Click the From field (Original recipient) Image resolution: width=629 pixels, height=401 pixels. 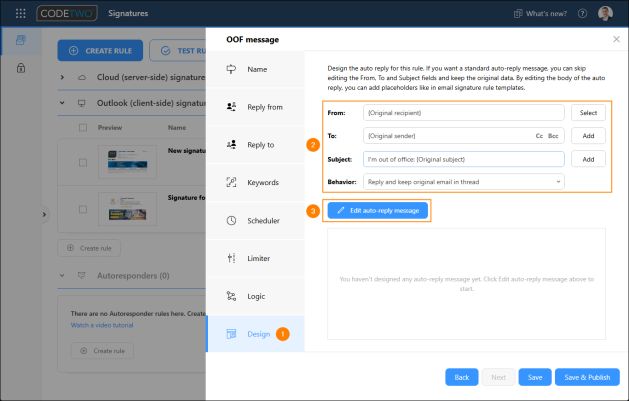point(464,113)
